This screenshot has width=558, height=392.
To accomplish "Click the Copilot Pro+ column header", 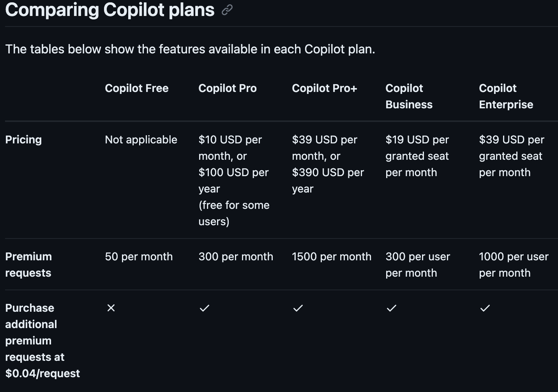I will tap(325, 88).
